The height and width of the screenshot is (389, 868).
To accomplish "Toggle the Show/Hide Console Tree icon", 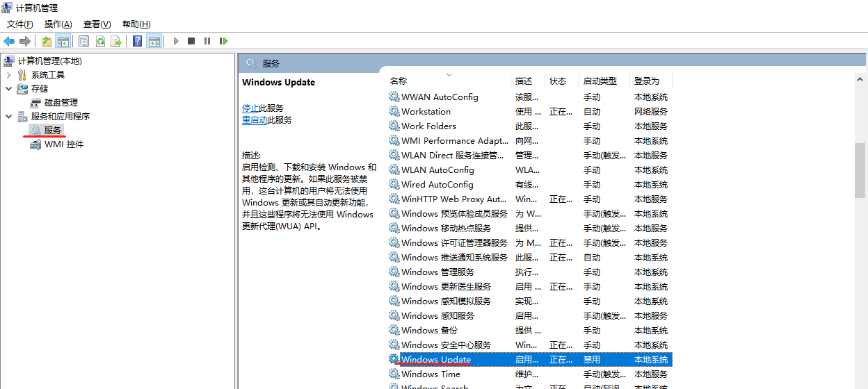I will pyautogui.click(x=63, y=41).
